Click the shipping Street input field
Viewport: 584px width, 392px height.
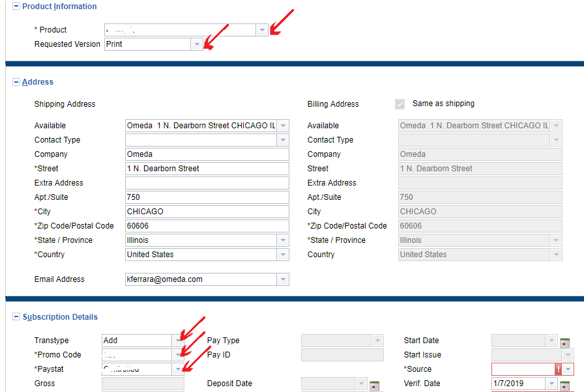click(207, 169)
